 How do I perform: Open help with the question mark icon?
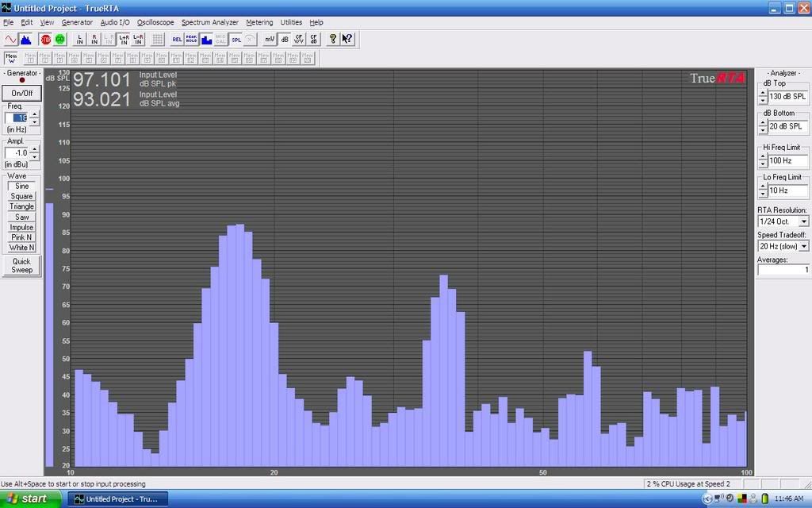pyautogui.click(x=333, y=40)
